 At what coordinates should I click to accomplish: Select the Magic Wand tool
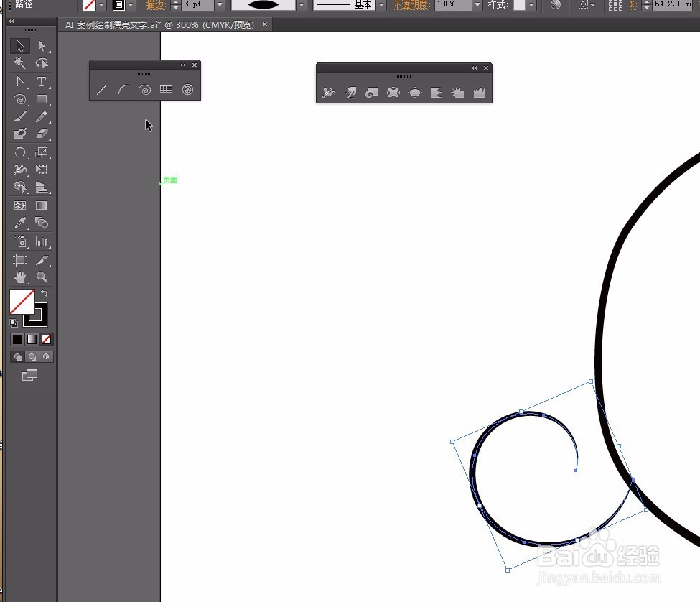click(x=19, y=63)
